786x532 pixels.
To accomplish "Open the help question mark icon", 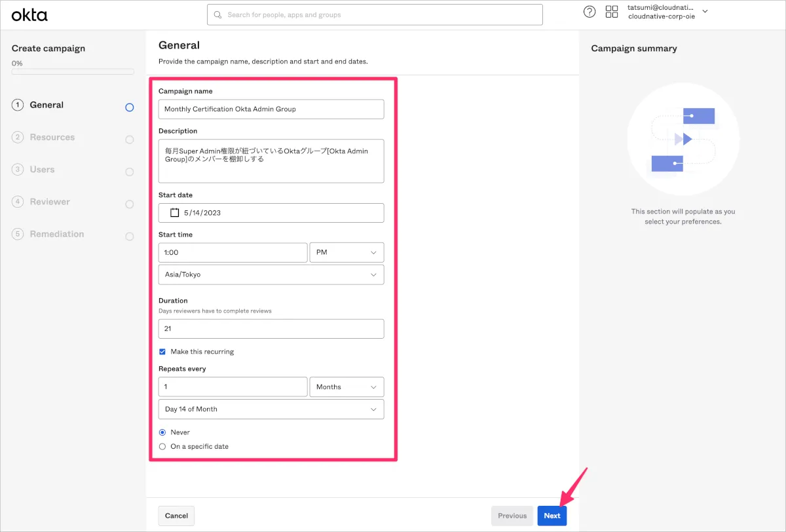I will pyautogui.click(x=589, y=12).
